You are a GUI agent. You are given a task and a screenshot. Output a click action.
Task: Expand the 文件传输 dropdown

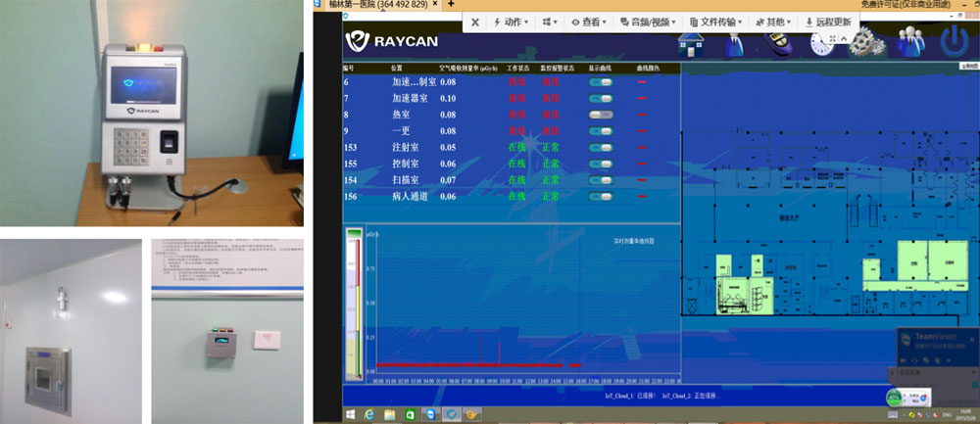coord(714,21)
